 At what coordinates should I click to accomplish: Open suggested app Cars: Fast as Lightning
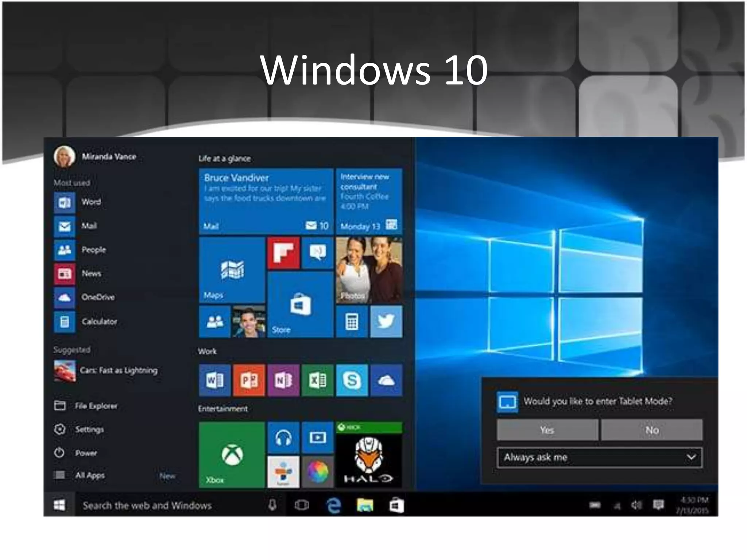106,370
